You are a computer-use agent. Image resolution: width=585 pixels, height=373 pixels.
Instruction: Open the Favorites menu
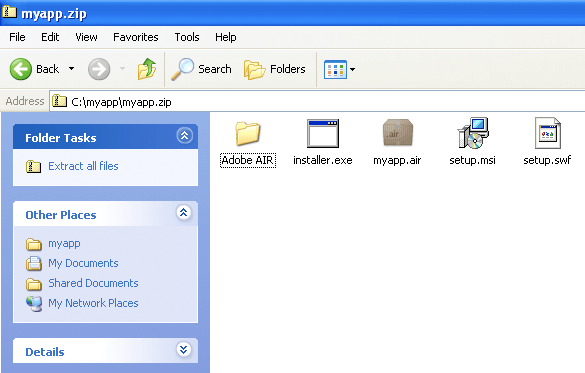tap(136, 37)
